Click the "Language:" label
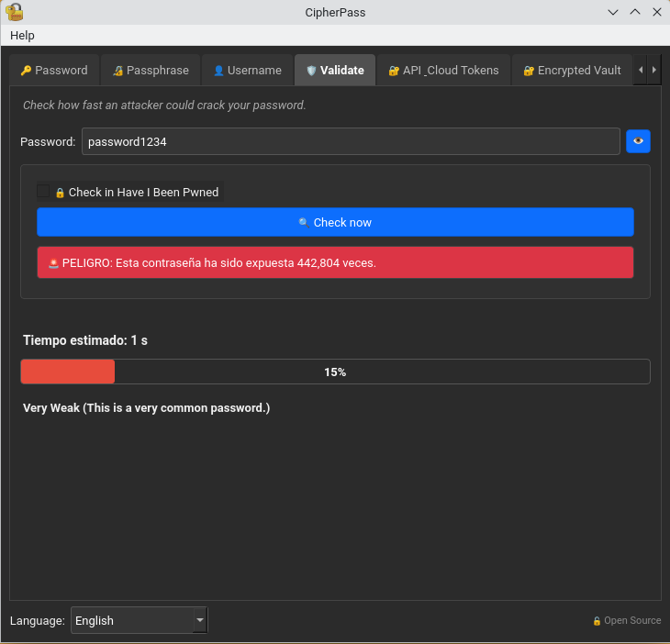This screenshot has width=670, height=644. click(x=38, y=620)
